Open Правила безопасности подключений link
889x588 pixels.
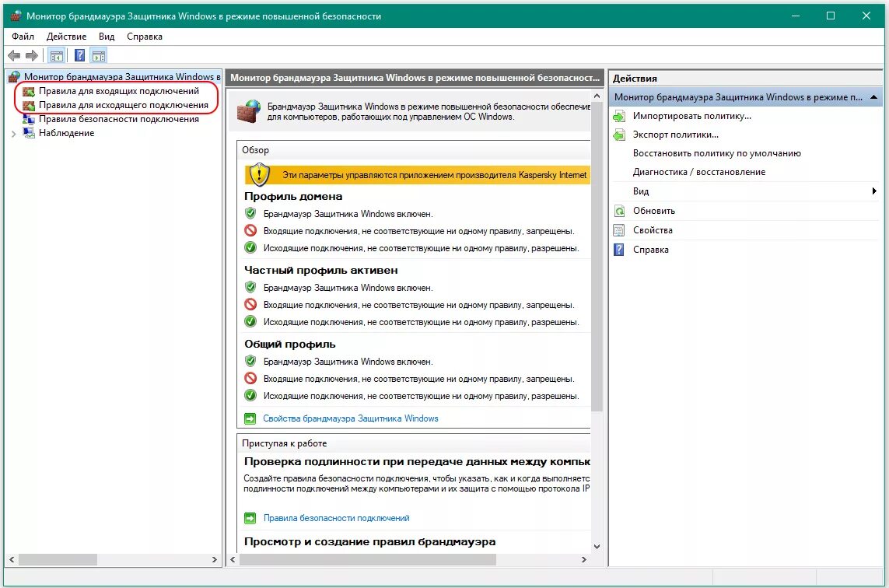click(x=336, y=518)
